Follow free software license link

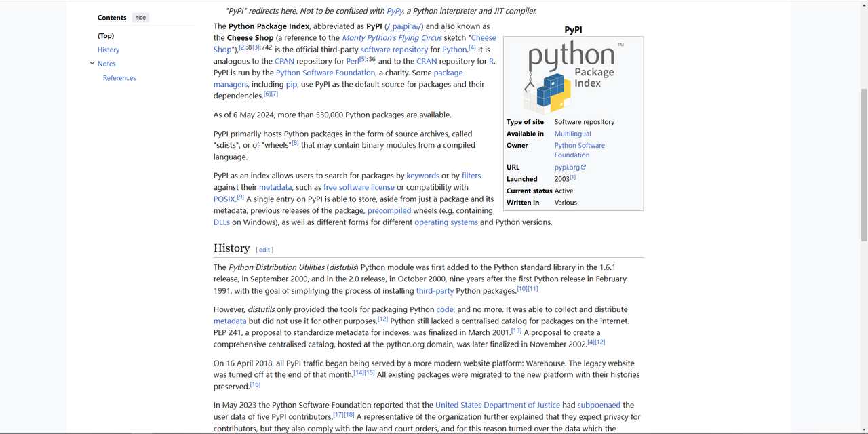pyautogui.click(x=359, y=187)
